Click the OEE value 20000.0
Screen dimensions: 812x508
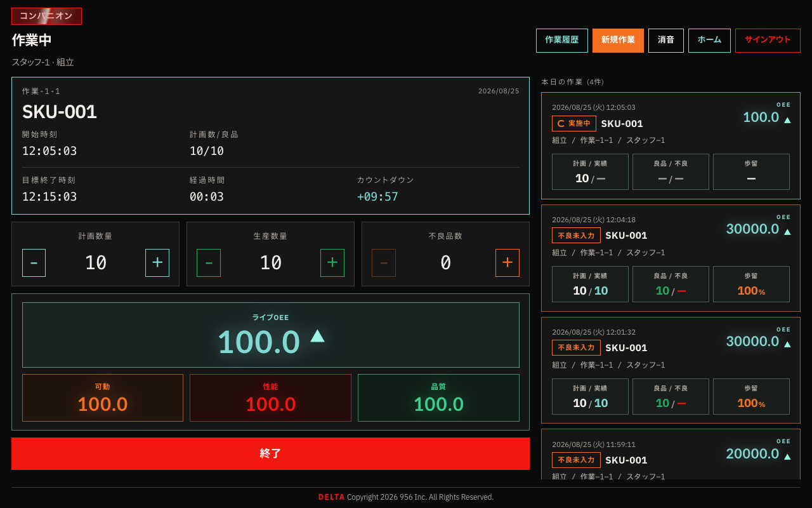(x=753, y=454)
